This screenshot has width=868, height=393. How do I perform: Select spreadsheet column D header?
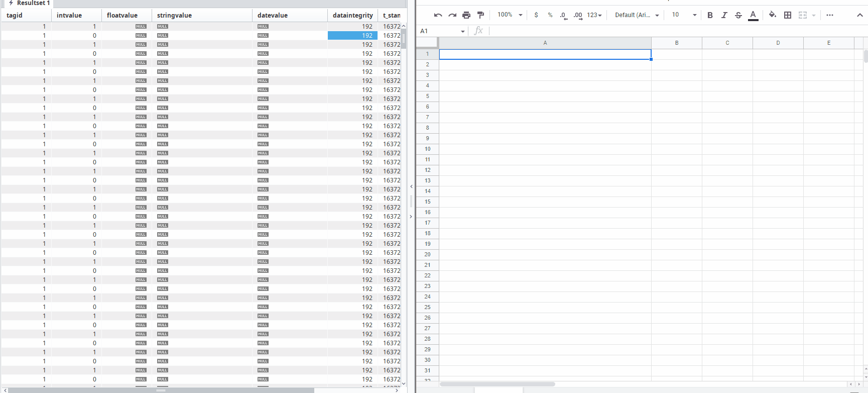[778, 43]
